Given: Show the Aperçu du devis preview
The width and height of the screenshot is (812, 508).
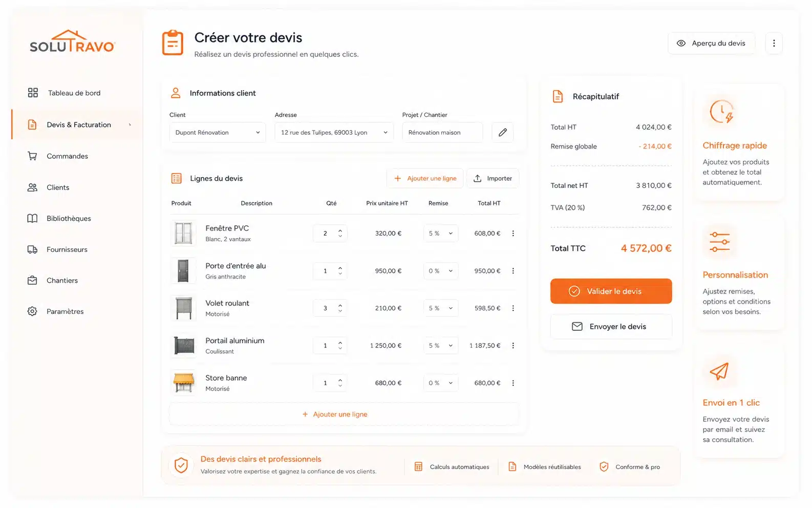Looking at the screenshot, I should pyautogui.click(x=711, y=44).
